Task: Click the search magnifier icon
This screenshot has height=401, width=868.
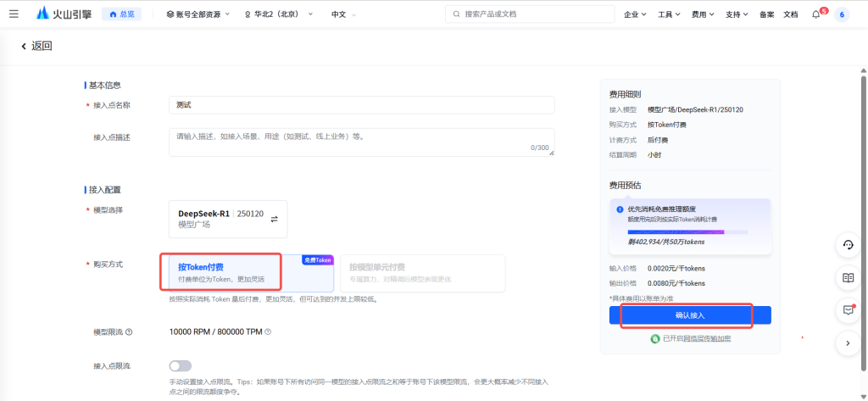Action: click(x=456, y=14)
